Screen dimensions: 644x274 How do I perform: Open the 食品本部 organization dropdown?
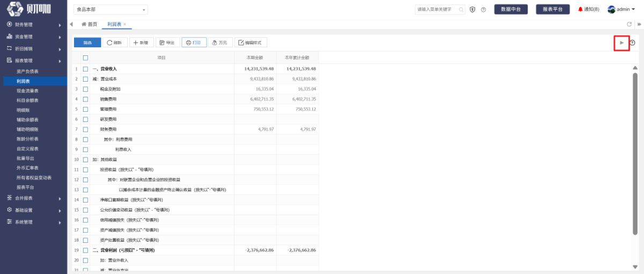tap(111, 10)
